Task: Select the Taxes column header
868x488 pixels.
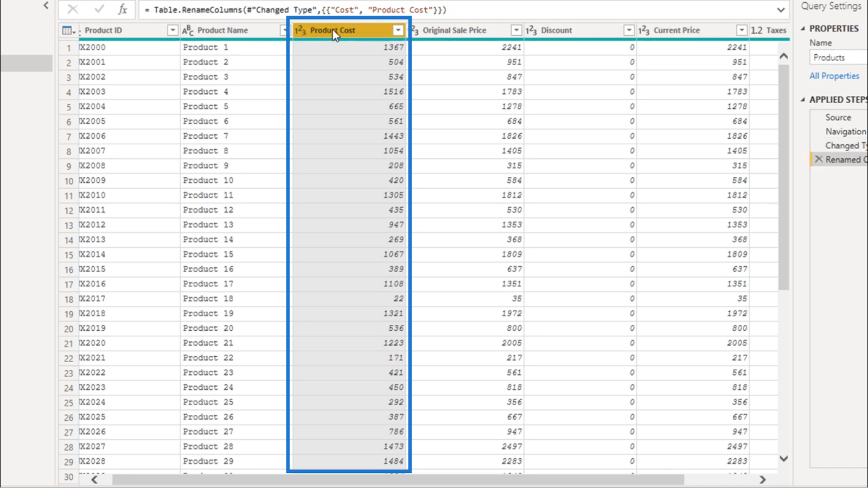Action: [776, 30]
